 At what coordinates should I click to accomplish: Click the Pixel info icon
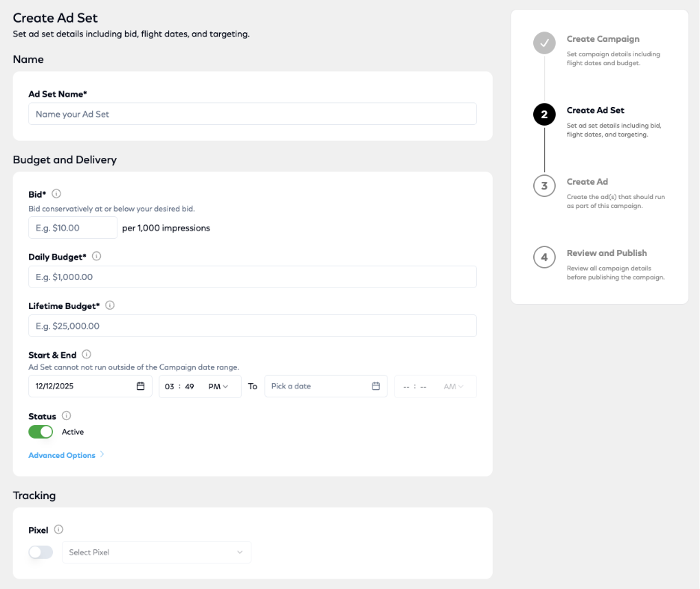pos(59,530)
